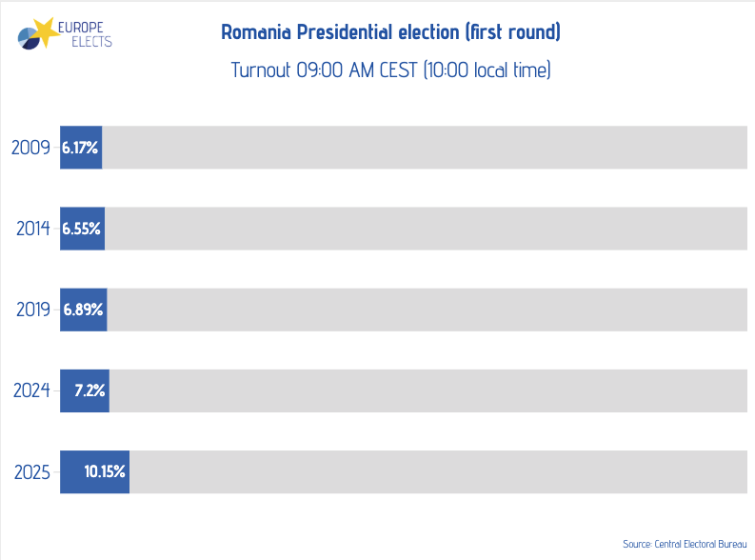Select the 2009 year label
The image size is (755, 560).
pos(30,148)
